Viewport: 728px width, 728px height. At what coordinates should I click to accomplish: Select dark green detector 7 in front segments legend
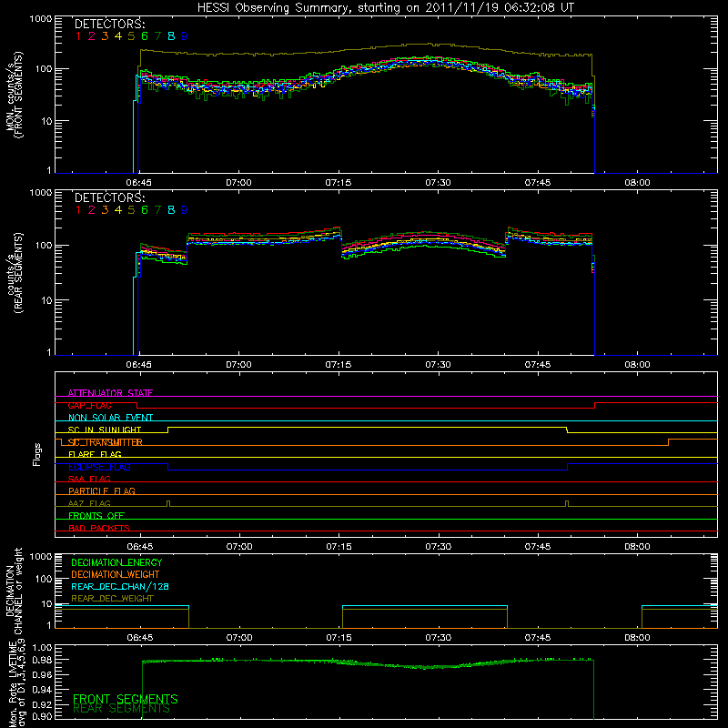coord(157,36)
